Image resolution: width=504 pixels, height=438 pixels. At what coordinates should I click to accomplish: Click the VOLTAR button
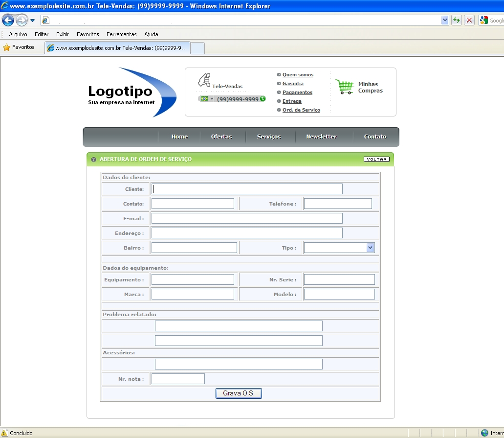point(376,159)
